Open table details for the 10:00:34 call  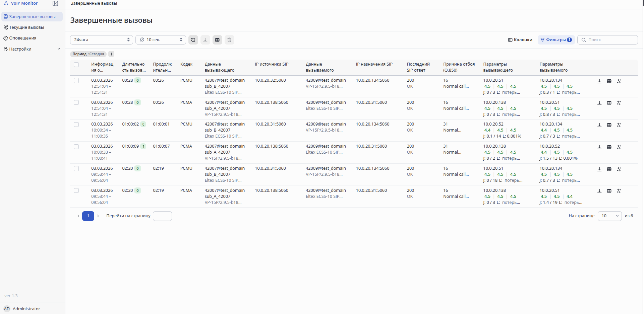(x=609, y=125)
